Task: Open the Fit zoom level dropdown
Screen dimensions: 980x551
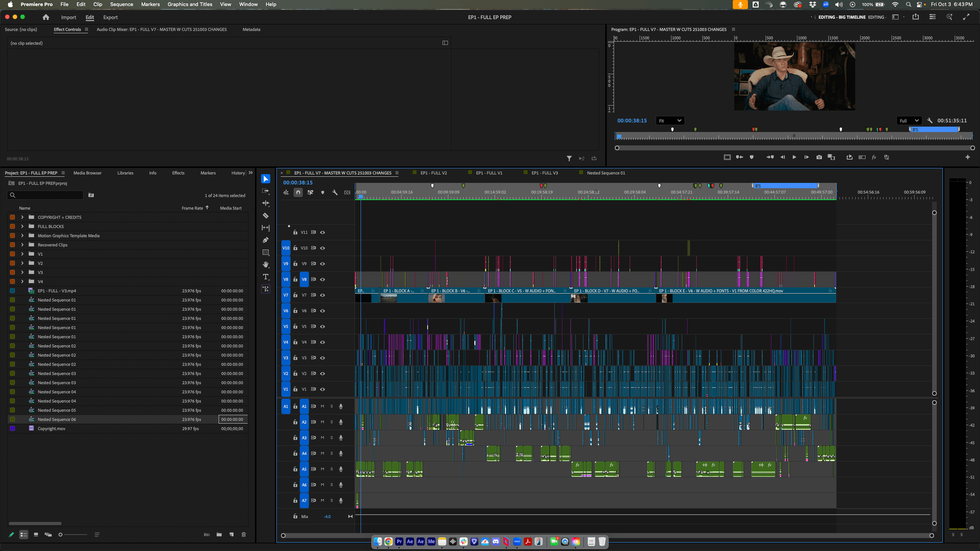Action: [670, 121]
